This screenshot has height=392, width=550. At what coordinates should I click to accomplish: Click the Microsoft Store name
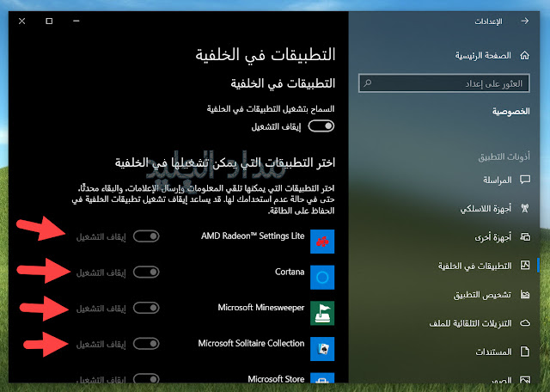point(276,378)
